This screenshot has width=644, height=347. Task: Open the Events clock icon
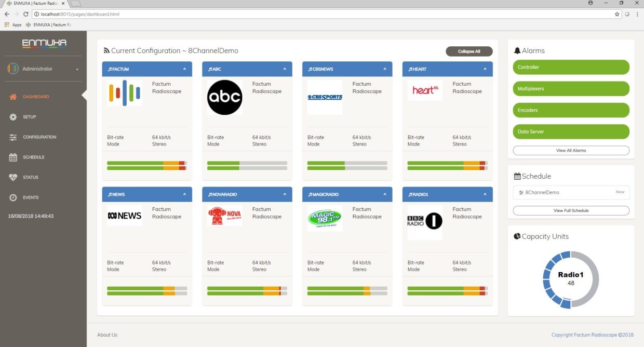click(x=13, y=197)
